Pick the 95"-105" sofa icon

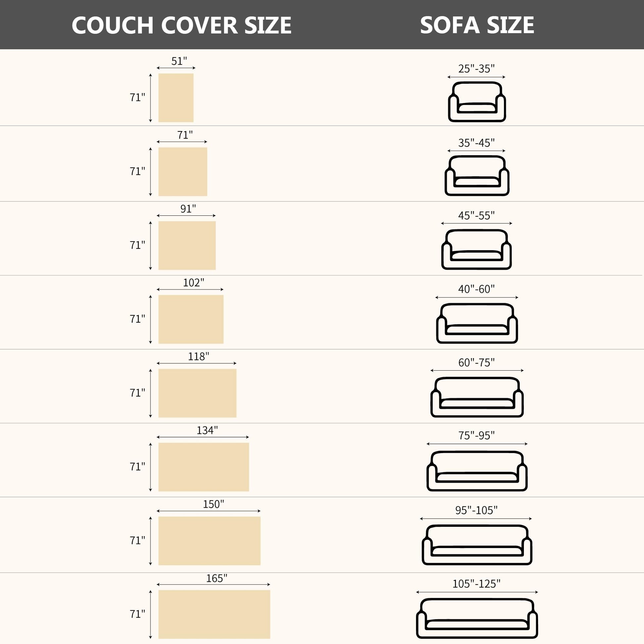point(477,545)
